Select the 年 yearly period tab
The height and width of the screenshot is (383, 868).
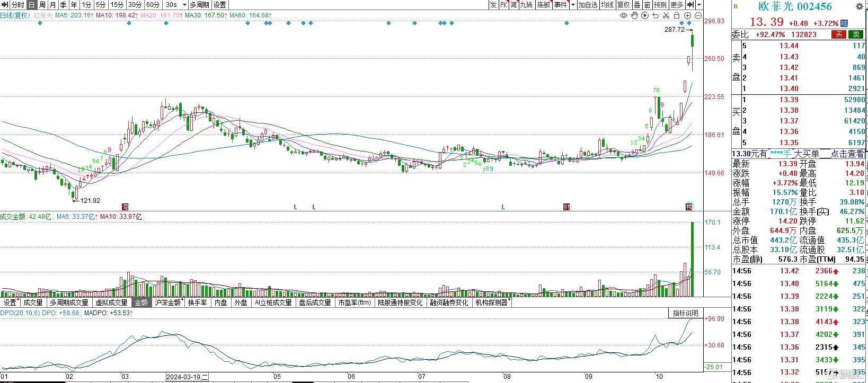coord(74,5)
